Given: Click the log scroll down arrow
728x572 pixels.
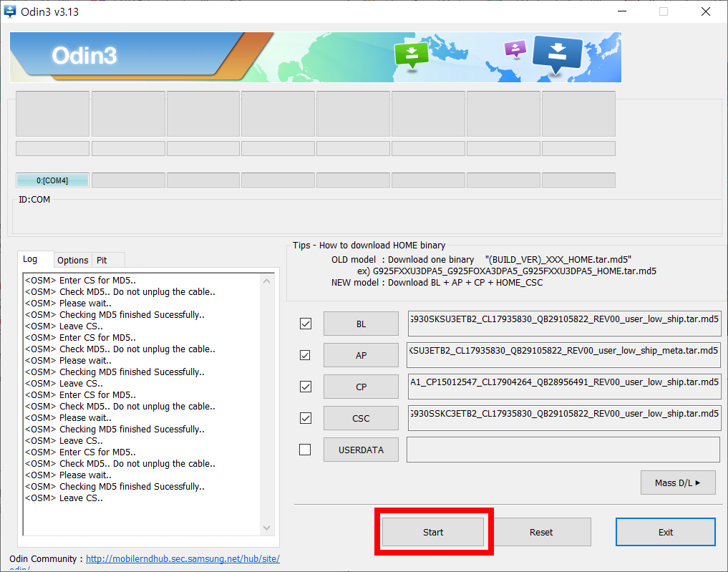Looking at the screenshot, I should coord(266,528).
